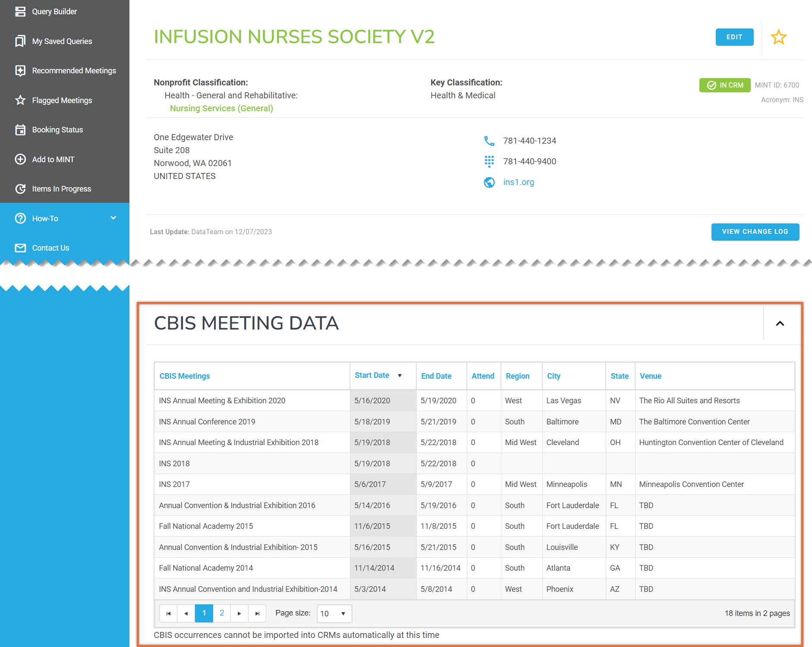The height and width of the screenshot is (647, 812).
Task: Click the Query Builder sidebar icon
Action: [x=20, y=12]
